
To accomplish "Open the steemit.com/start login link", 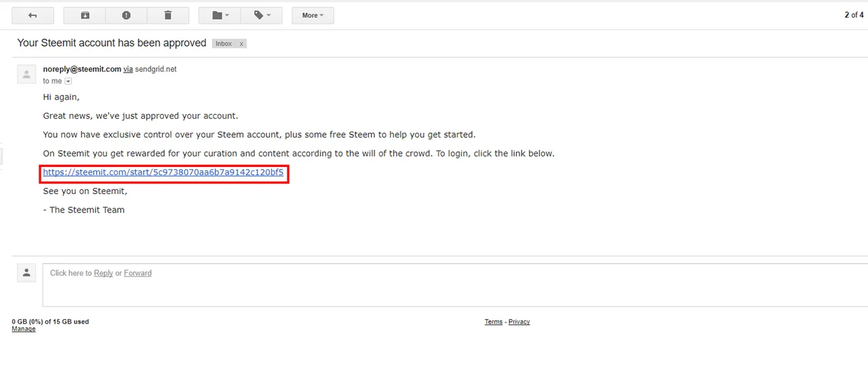I will tap(163, 172).
